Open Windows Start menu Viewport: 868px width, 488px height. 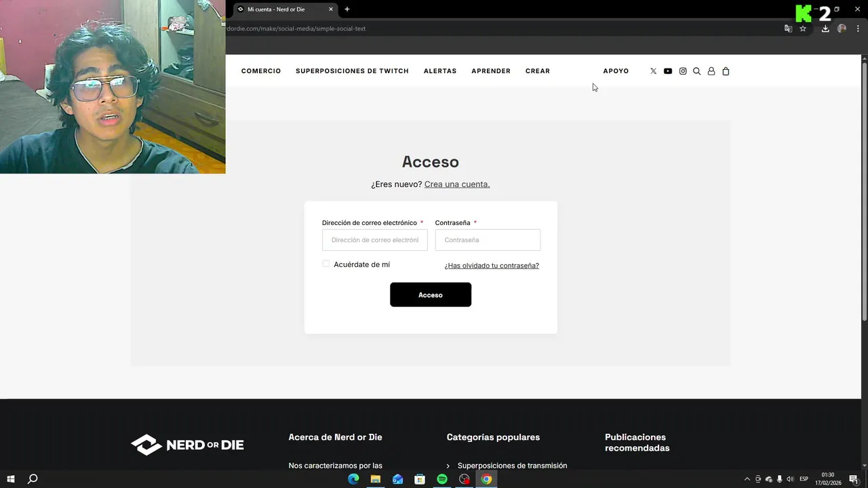11,479
